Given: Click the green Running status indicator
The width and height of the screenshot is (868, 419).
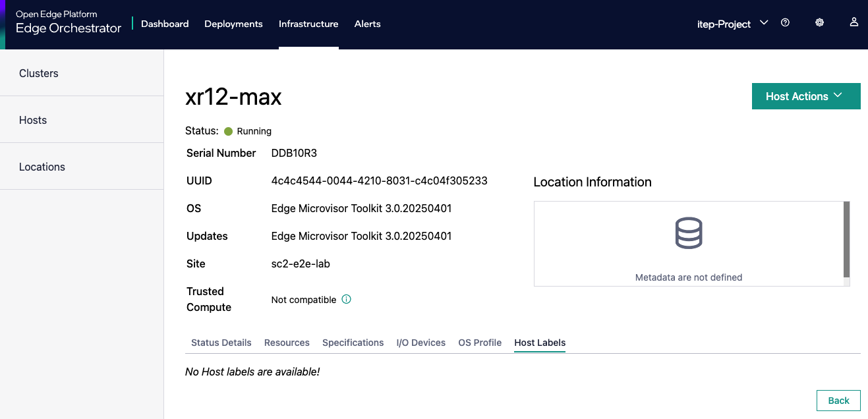Looking at the screenshot, I should (229, 131).
